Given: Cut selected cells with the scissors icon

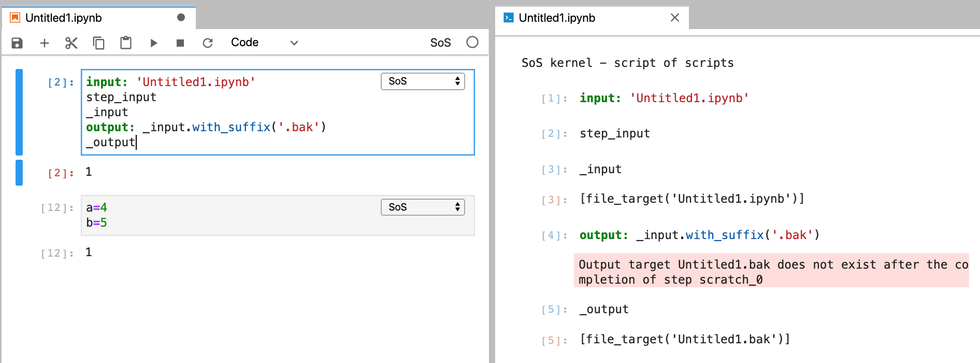Looking at the screenshot, I should tap(71, 43).
